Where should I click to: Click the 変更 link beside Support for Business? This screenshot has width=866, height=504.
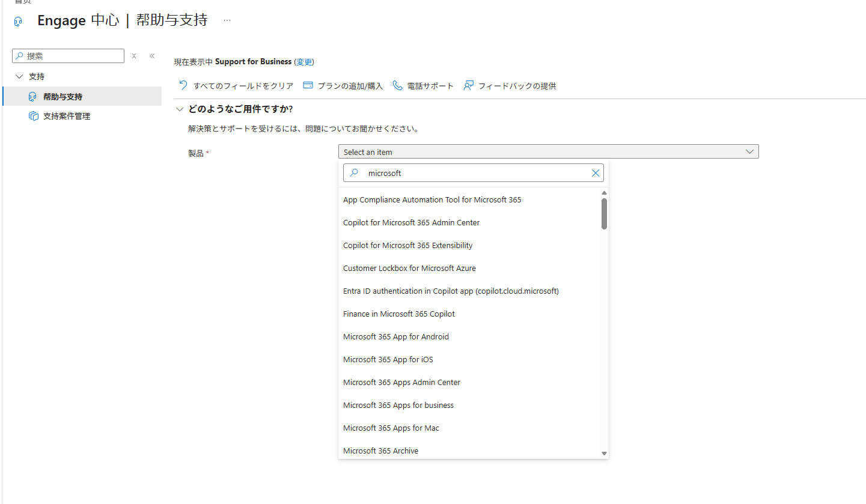304,62
